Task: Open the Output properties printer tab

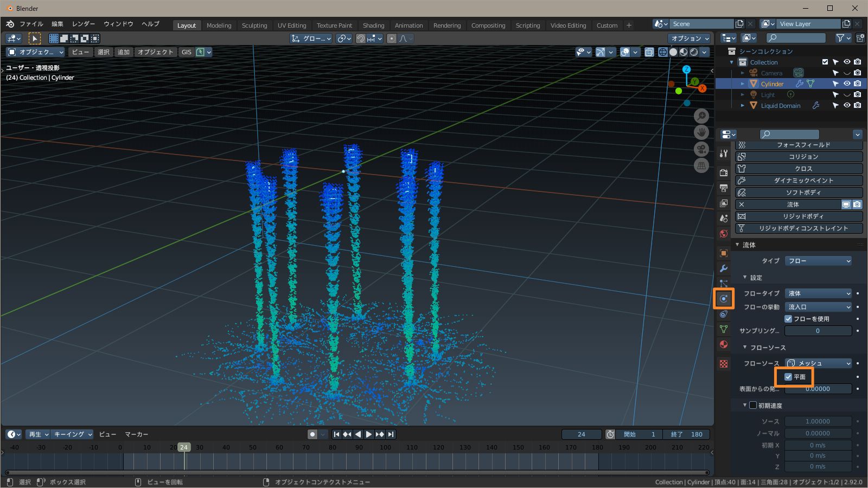Action: (724, 188)
